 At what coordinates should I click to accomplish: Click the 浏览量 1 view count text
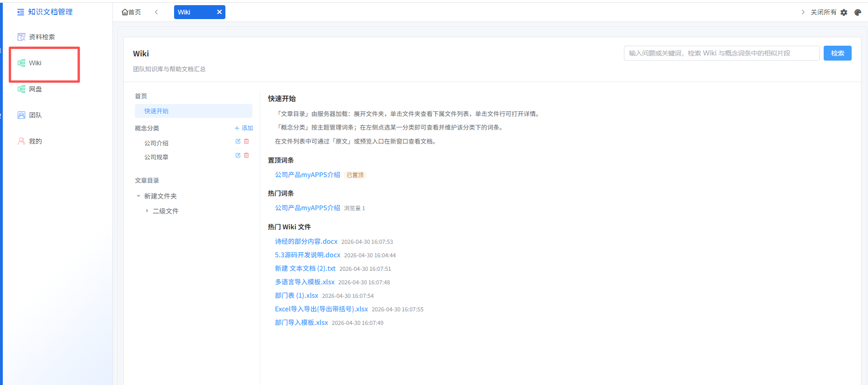355,208
